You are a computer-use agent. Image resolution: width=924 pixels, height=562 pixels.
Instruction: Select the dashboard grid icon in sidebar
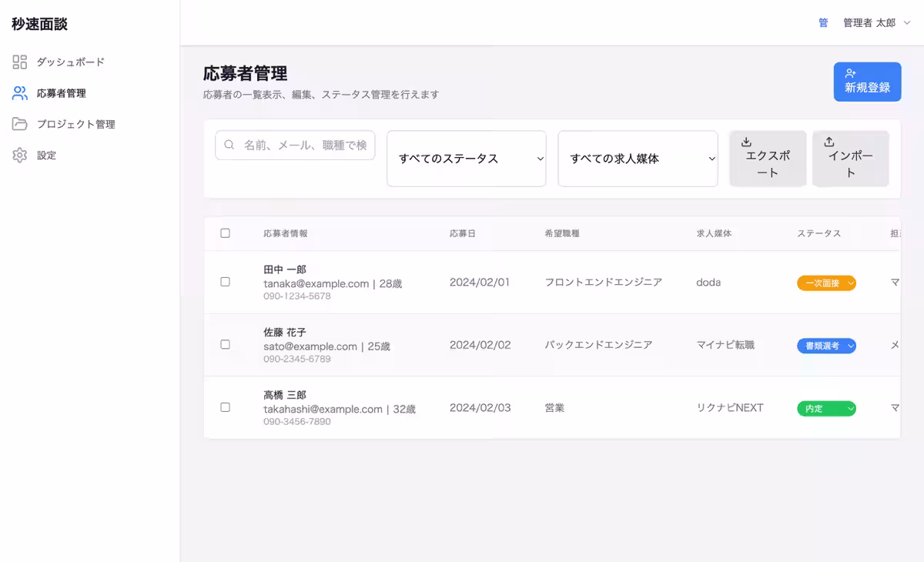click(18, 62)
